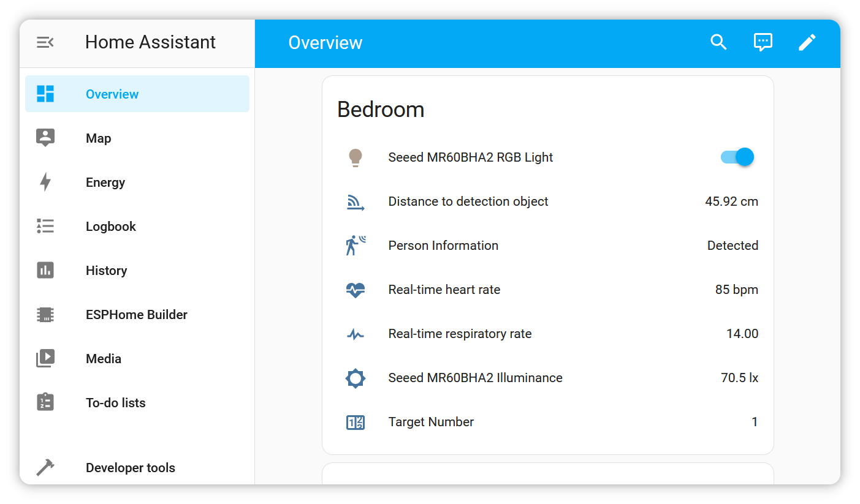The image size is (860, 504).
Task: Open Seeed MR60BHA2 RGB Light details
Action: [471, 157]
